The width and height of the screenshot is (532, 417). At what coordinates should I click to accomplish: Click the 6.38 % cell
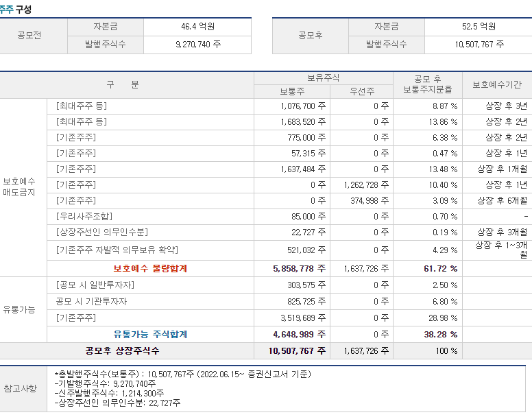click(428, 137)
